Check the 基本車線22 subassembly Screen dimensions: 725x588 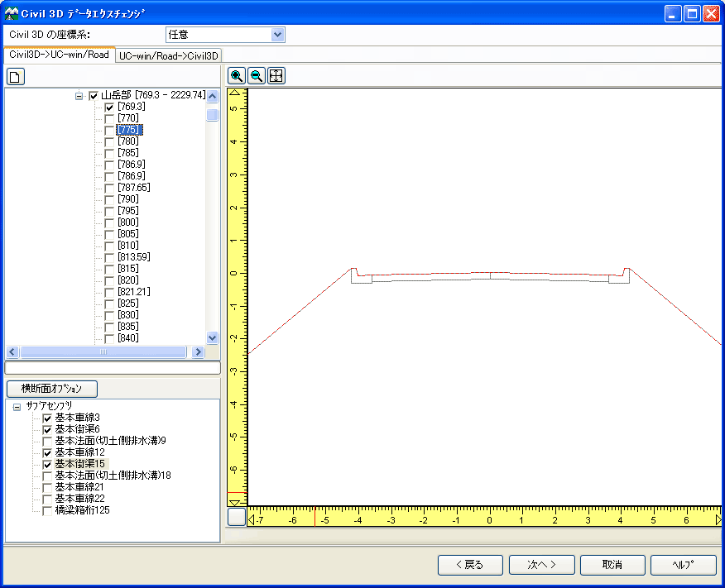(47, 499)
